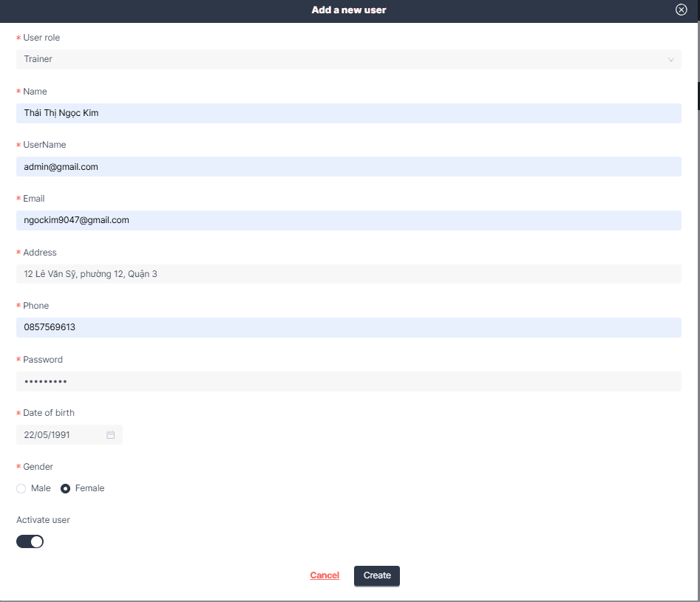Open the calendar icon beside Date of birth

pos(111,434)
